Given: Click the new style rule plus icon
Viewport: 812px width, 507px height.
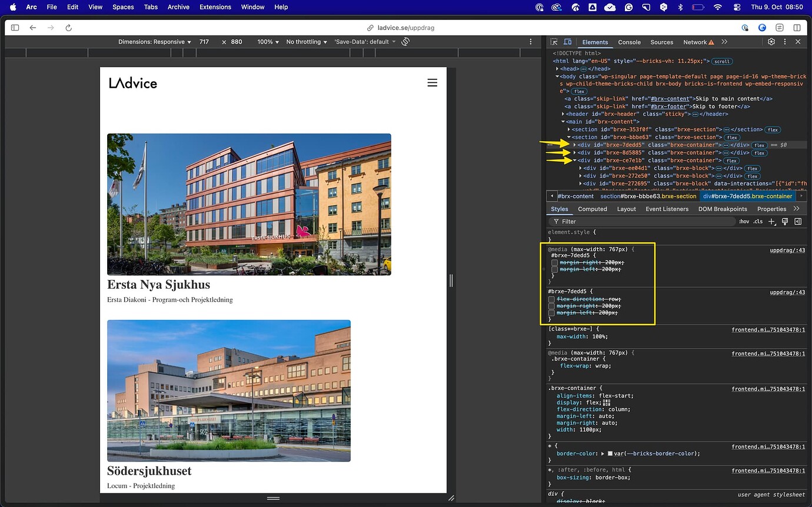Looking at the screenshot, I should point(772,221).
